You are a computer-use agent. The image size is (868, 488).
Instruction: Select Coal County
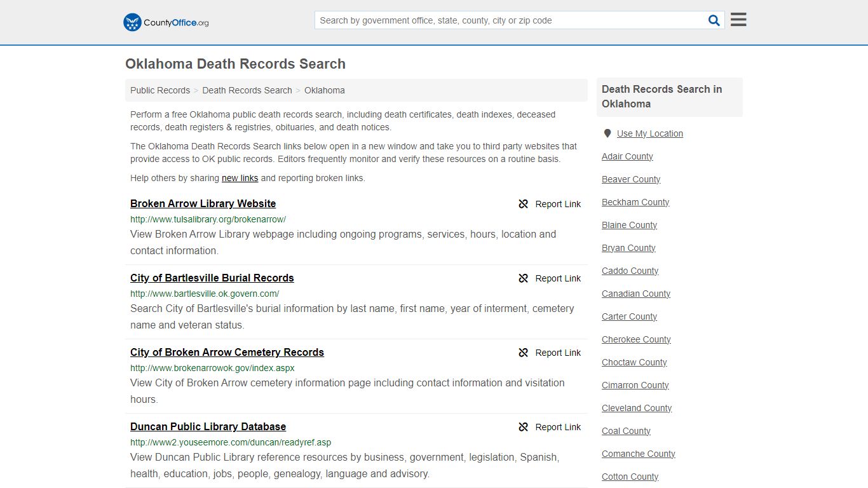(626, 431)
